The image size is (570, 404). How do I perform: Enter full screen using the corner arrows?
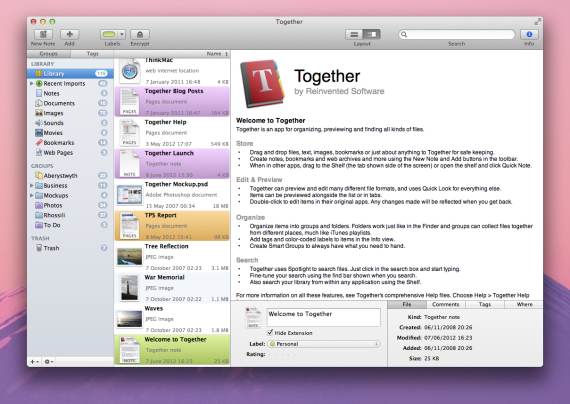click(537, 22)
